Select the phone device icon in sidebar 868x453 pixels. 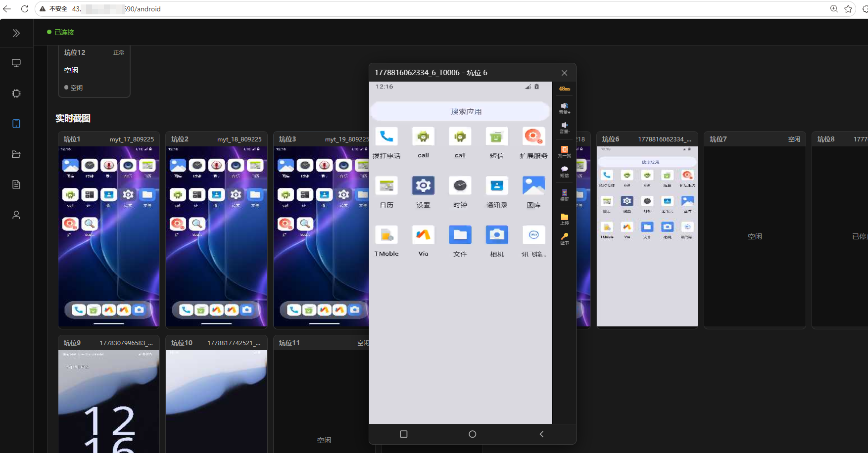16,124
